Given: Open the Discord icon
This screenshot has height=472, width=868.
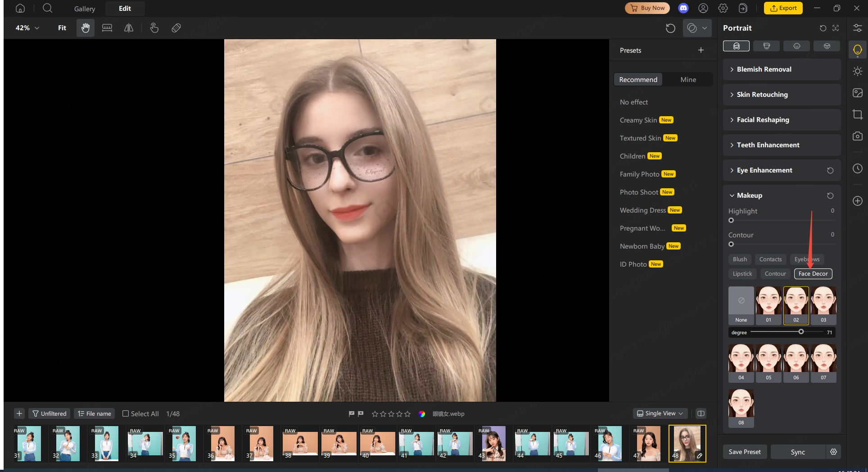Looking at the screenshot, I should 683,8.
